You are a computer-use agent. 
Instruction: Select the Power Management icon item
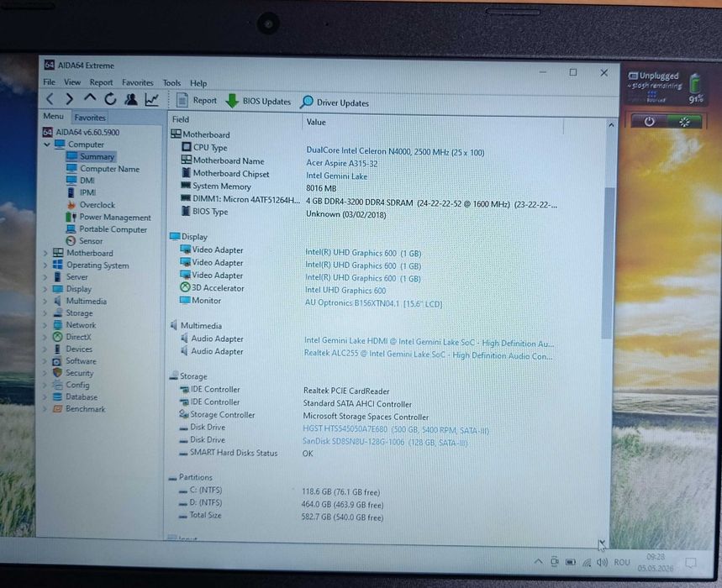pyautogui.click(x=71, y=217)
